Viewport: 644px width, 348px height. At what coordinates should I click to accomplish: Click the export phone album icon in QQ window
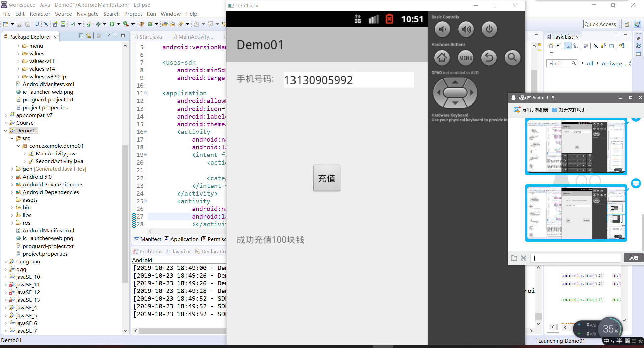coord(517,110)
